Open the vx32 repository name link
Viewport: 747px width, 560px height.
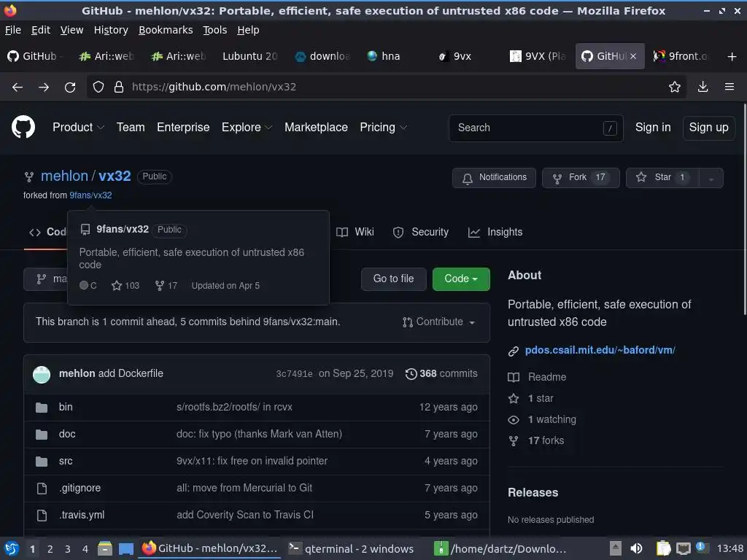click(x=115, y=176)
